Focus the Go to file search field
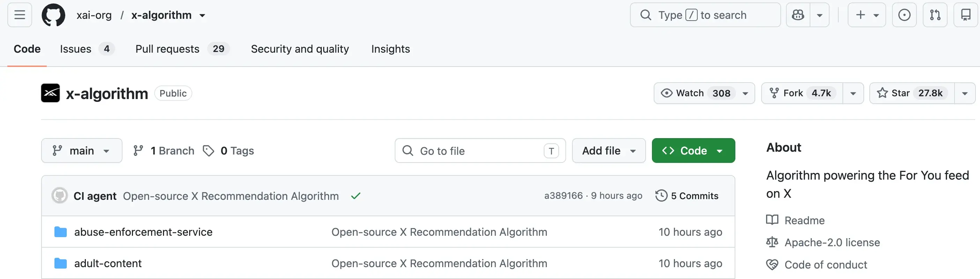The image size is (980, 279). pyautogui.click(x=480, y=151)
